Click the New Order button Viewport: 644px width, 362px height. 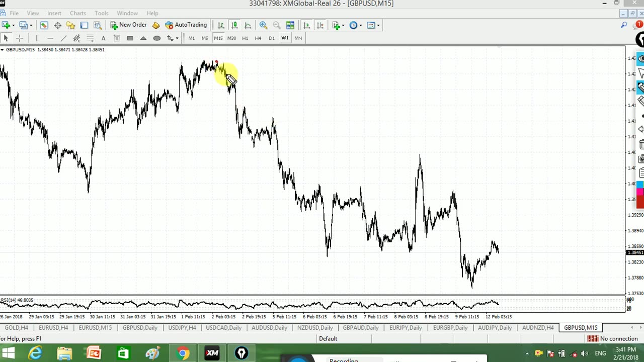[x=128, y=25]
